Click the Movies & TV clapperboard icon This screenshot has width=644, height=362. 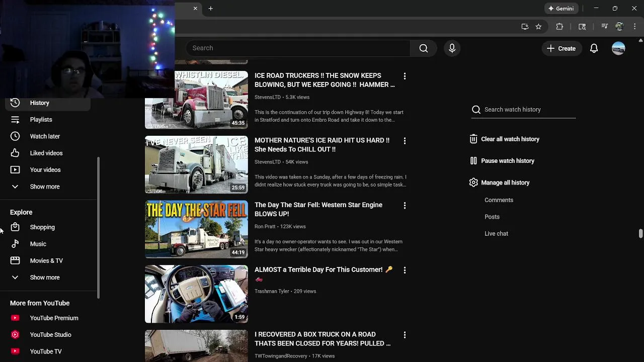point(15,260)
